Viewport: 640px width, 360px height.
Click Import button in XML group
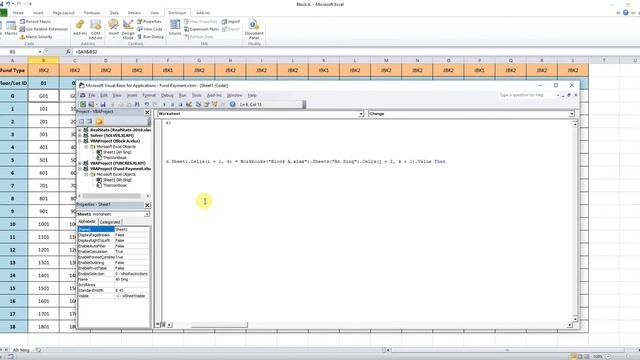tap(231, 21)
